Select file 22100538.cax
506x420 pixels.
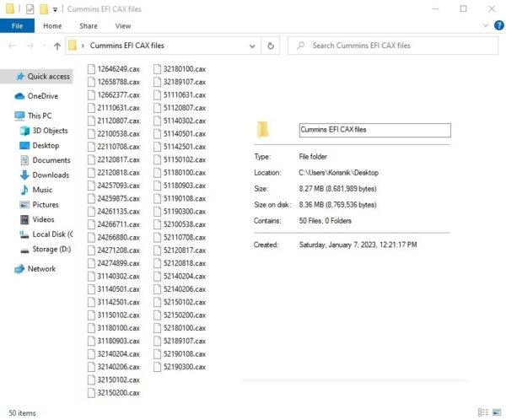coord(114,133)
